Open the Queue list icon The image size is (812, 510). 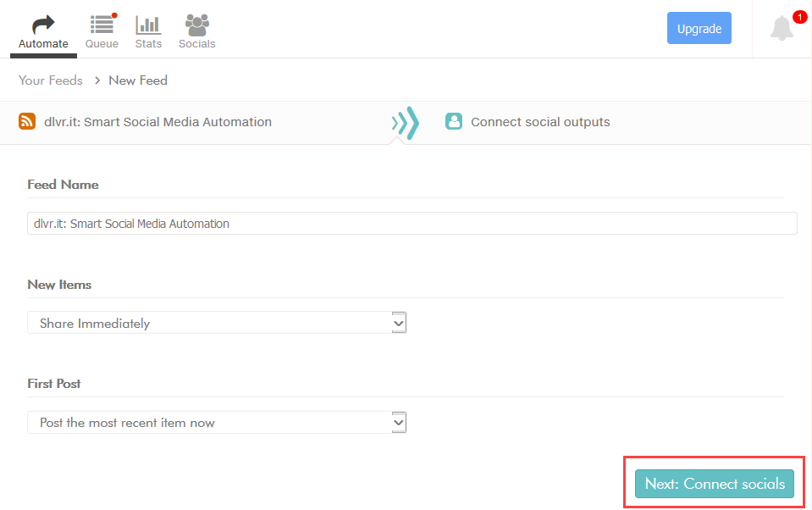click(102, 24)
